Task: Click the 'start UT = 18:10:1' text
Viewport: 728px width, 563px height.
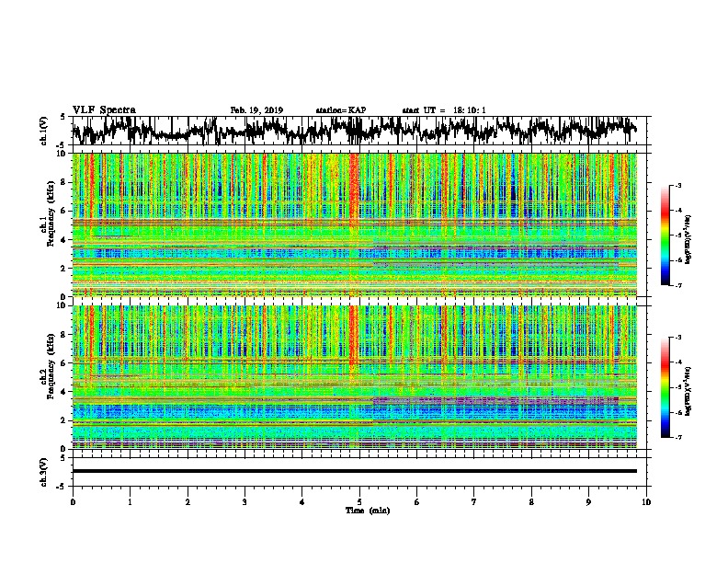Action: [x=444, y=110]
